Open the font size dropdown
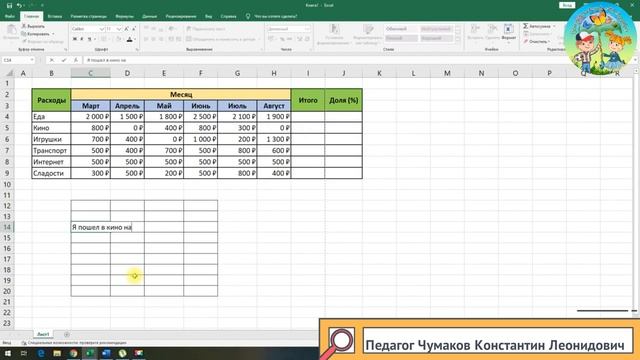The width and height of the screenshot is (640, 360). (119, 29)
